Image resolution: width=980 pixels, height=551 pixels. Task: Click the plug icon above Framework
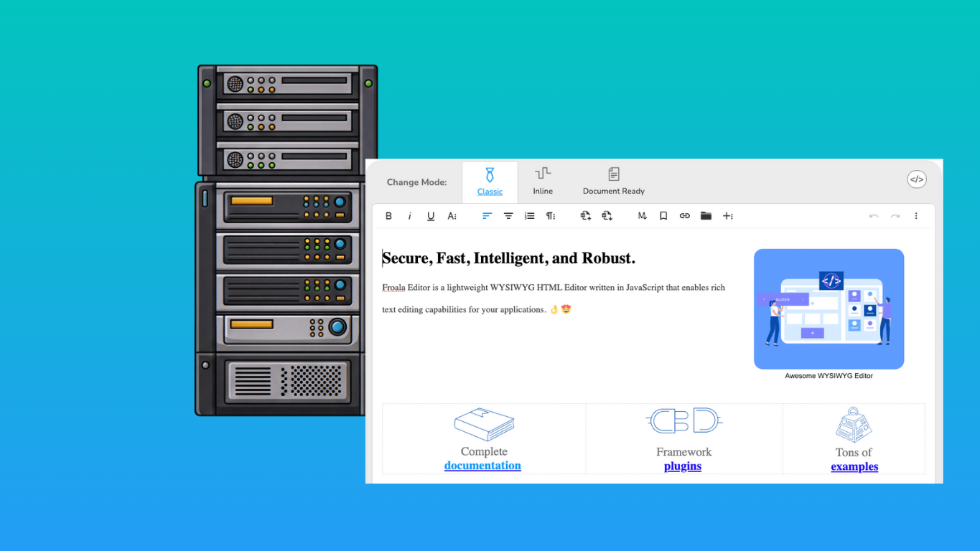click(683, 421)
